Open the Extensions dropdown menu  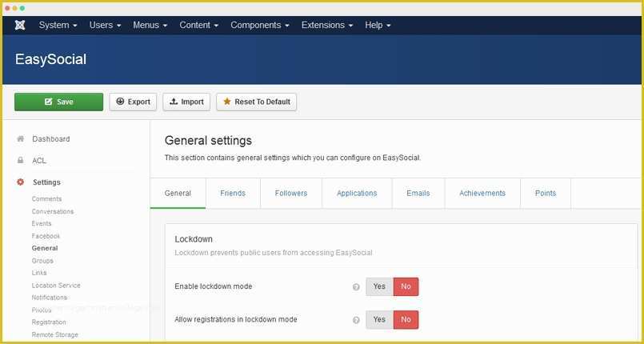click(x=327, y=25)
